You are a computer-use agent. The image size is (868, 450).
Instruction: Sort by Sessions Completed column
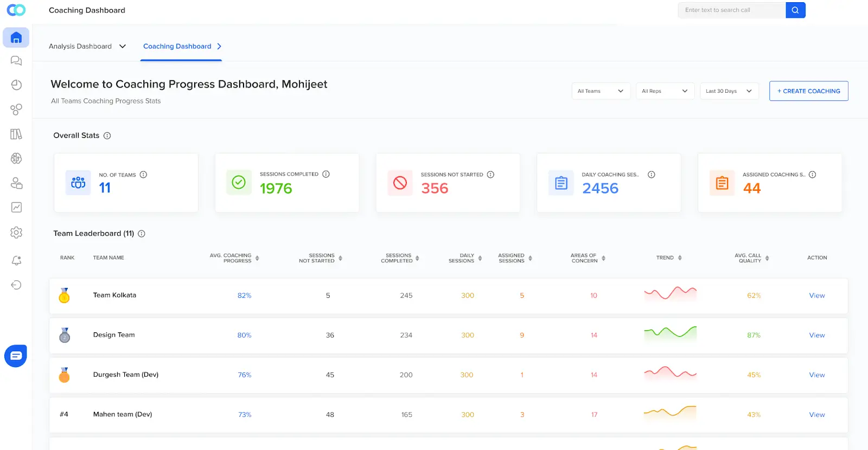(417, 258)
